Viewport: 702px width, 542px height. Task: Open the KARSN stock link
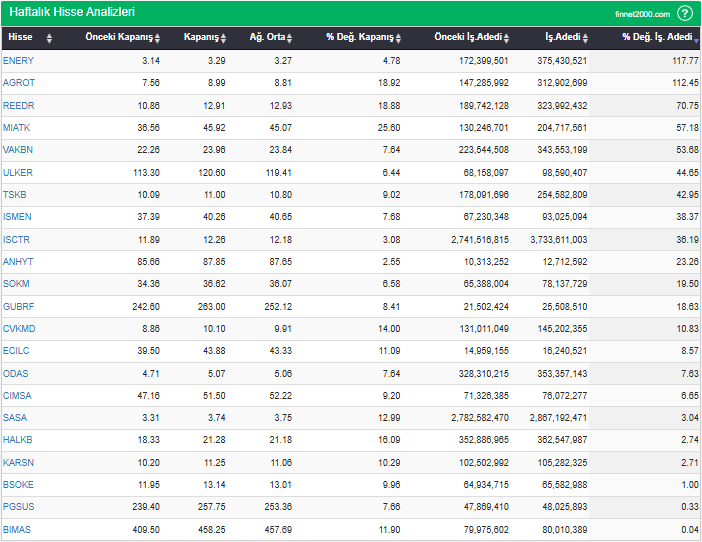tap(18, 462)
